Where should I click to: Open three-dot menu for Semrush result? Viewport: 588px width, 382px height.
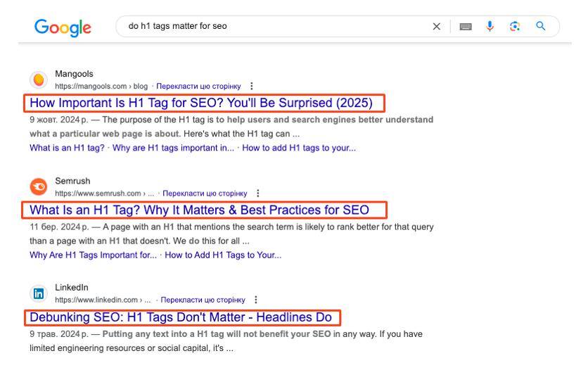click(257, 193)
